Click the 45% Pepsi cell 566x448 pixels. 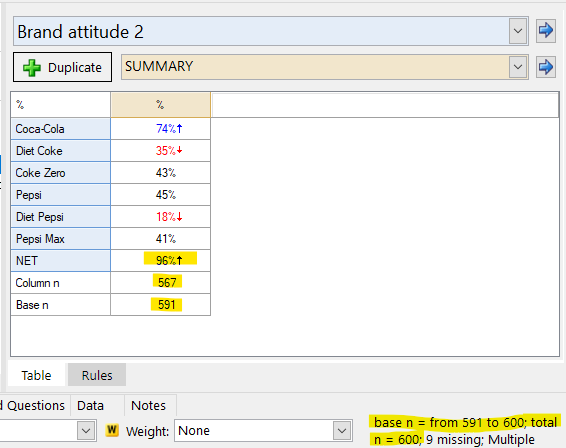(x=161, y=195)
